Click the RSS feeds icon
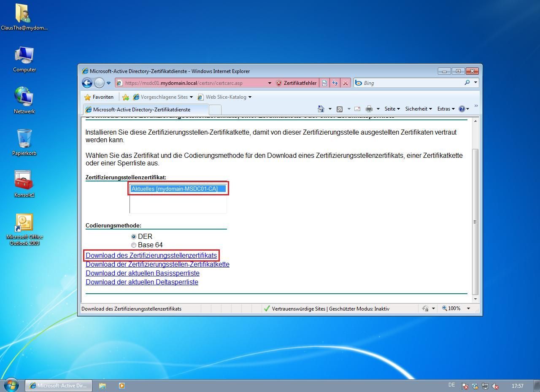The width and height of the screenshot is (540, 392). tap(340, 109)
